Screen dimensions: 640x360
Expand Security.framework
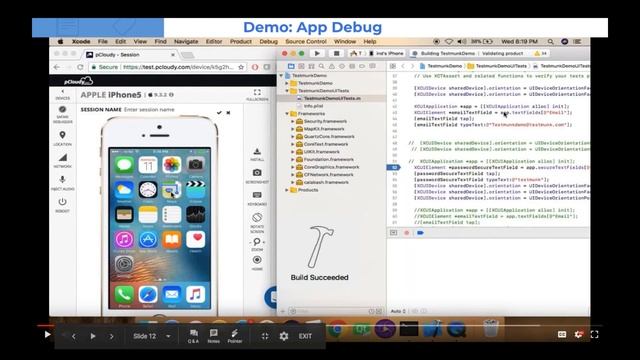(x=293, y=121)
